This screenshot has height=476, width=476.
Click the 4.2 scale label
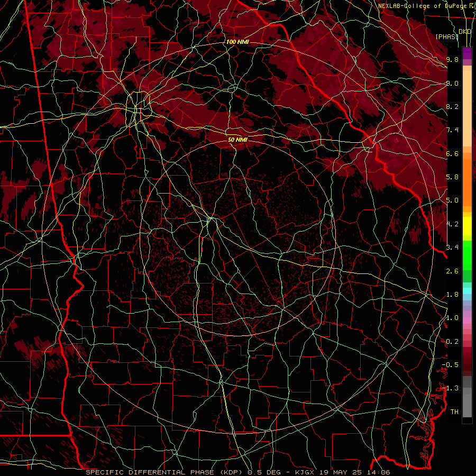click(452, 224)
